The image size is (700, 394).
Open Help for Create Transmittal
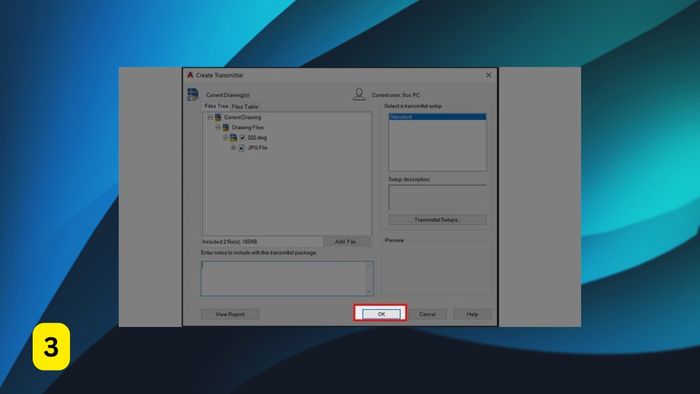pos(472,314)
